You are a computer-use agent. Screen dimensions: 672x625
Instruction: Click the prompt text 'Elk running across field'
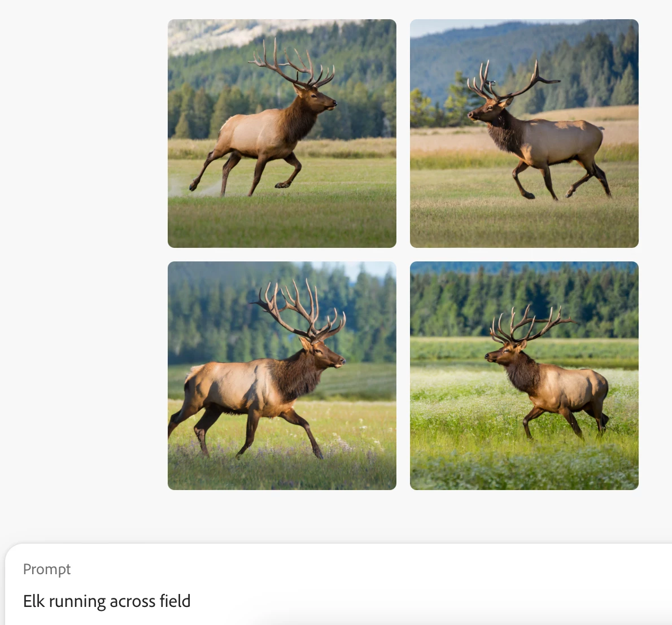coord(107,601)
